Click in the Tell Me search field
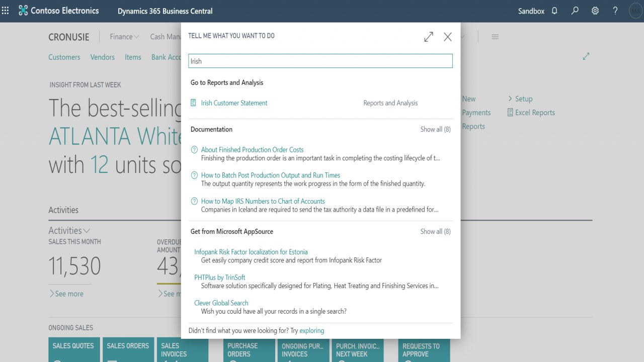Viewport: 644px width, 362px height. pyautogui.click(x=320, y=61)
